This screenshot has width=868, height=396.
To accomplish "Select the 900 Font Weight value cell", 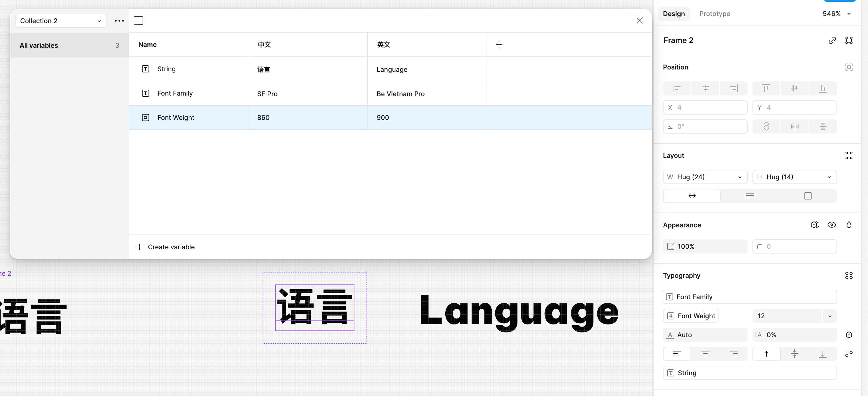I will 427,118.
